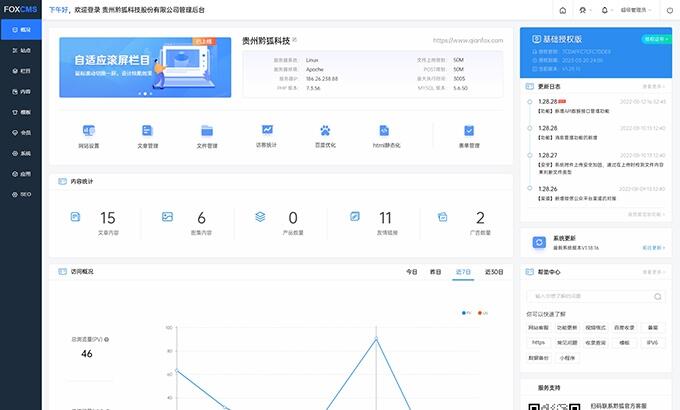Open 网站设置 shortcut icon
The width and height of the screenshot is (680, 410).
coord(89,131)
